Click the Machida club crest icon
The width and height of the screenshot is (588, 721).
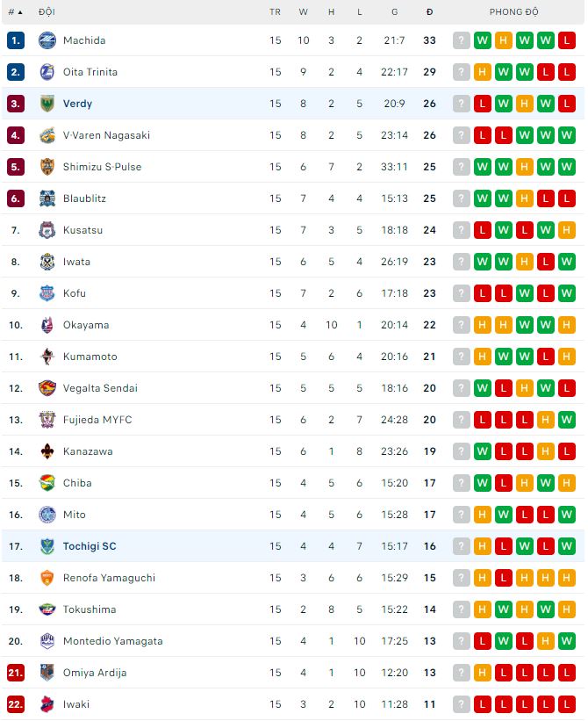[x=47, y=40]
